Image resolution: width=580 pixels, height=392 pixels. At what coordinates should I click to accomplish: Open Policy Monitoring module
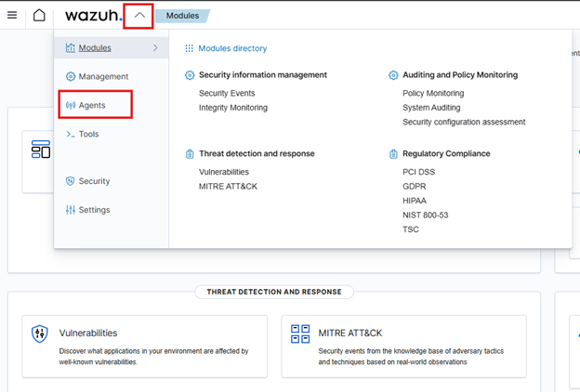433,93
